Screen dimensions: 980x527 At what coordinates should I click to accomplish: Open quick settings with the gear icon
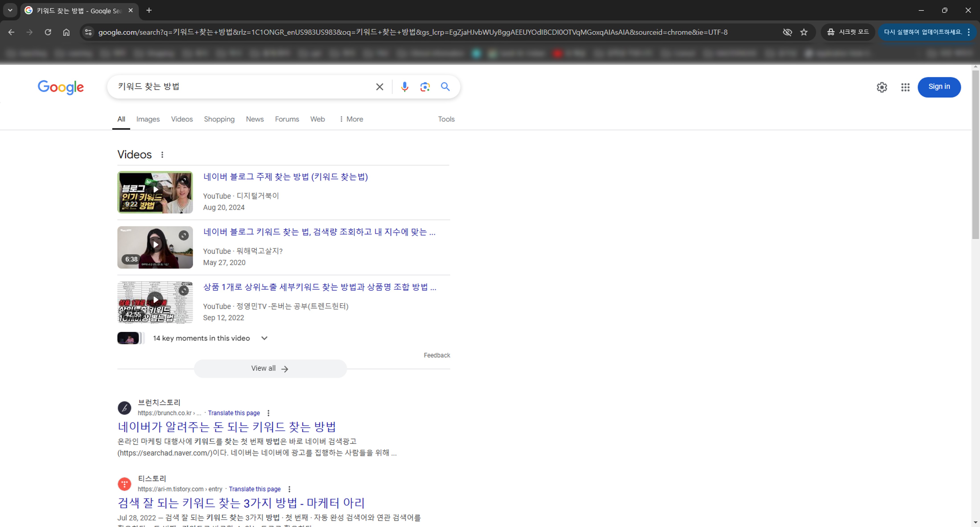coord(882,87)
